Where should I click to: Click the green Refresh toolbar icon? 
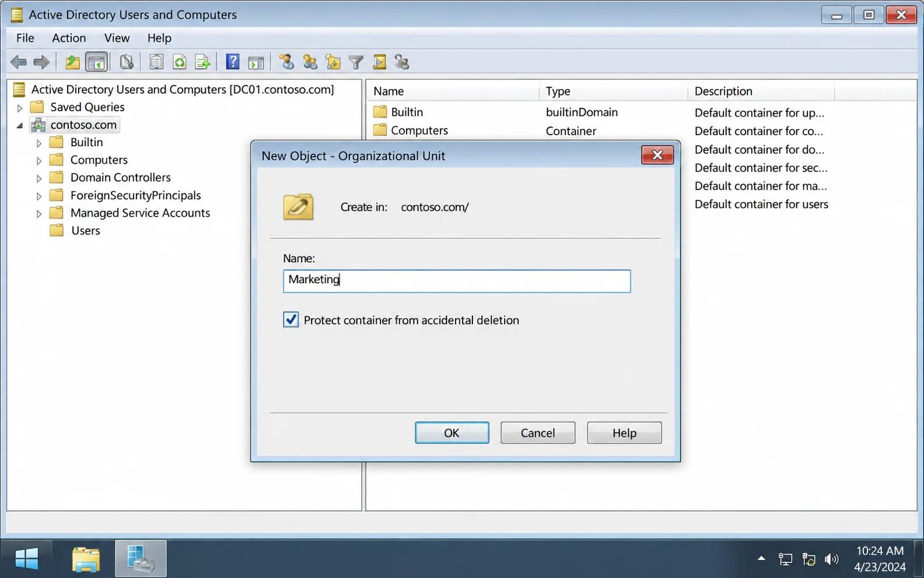tap(179, 62)
